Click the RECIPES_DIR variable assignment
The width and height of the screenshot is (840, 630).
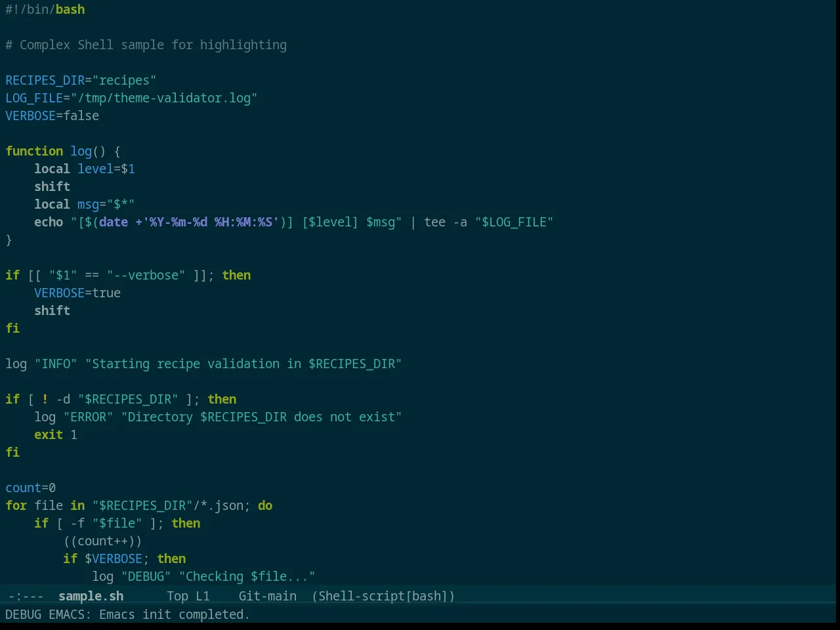tap(81, 80)
